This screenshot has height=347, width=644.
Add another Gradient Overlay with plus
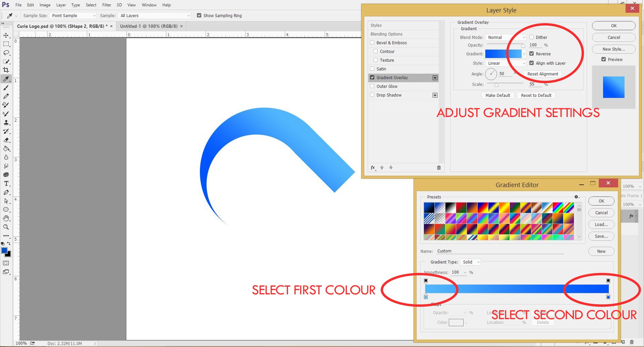(x=435, y=78)
